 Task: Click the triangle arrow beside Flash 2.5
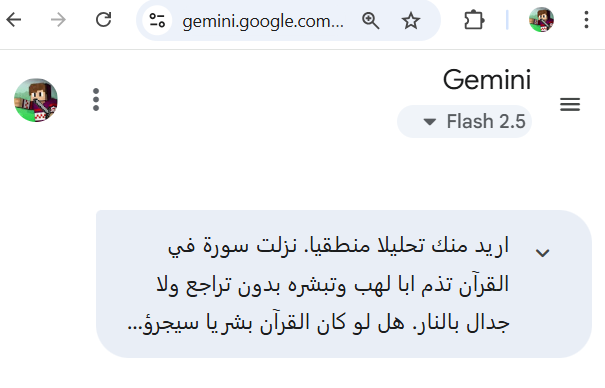(429, 122)
